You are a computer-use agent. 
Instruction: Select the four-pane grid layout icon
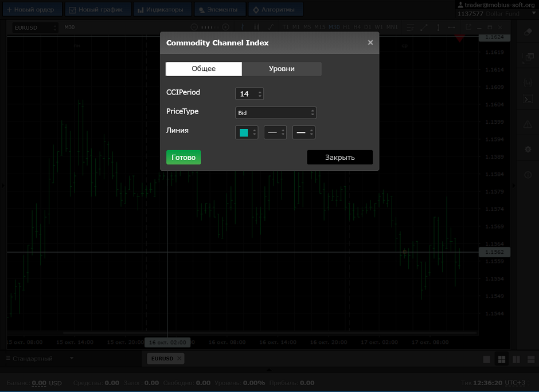pyautogui.click(x=502, y=359)
